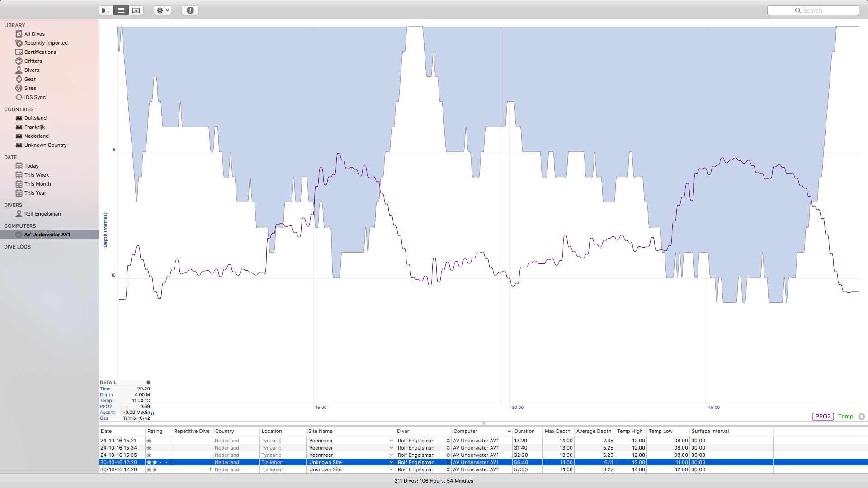Open the info inspector button
The image size is (868, 488).
[x=190, y=10]
